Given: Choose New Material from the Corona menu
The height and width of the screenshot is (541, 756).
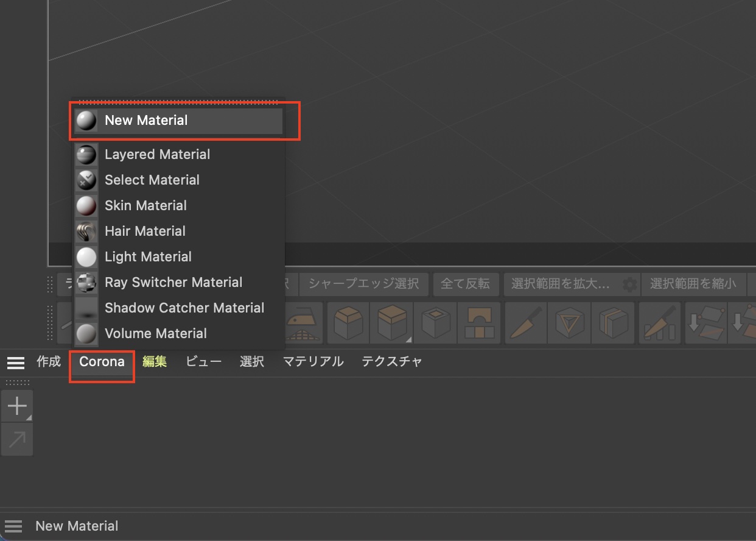Looking at the screenshot, I should coord(146,121).
